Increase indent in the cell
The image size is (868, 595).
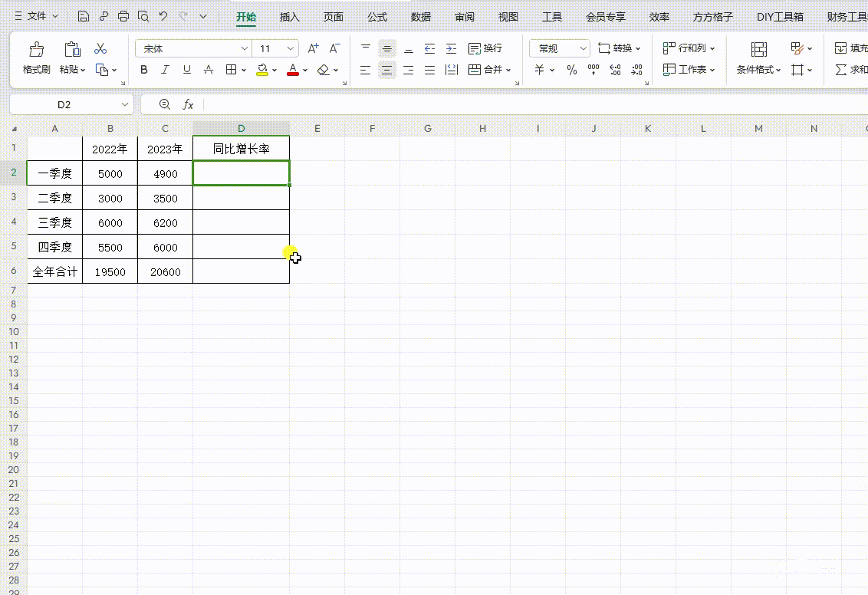click(x=451, y=49)
